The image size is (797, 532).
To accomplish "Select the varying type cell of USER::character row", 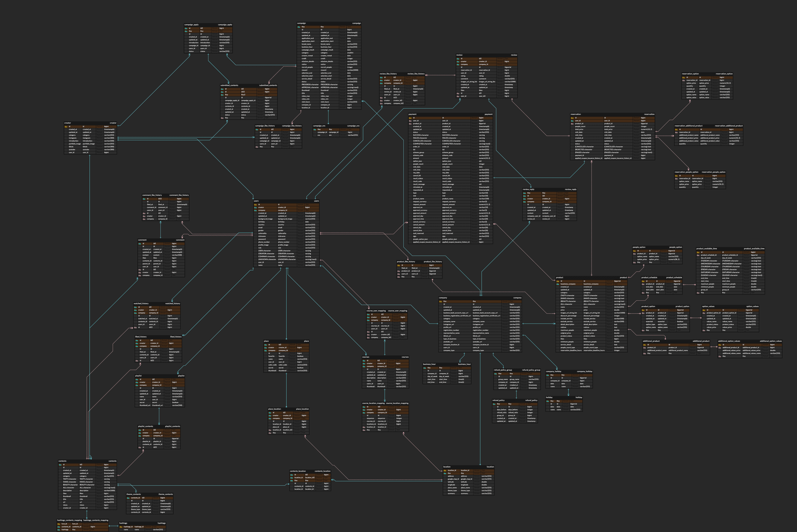I will (308, 251).
